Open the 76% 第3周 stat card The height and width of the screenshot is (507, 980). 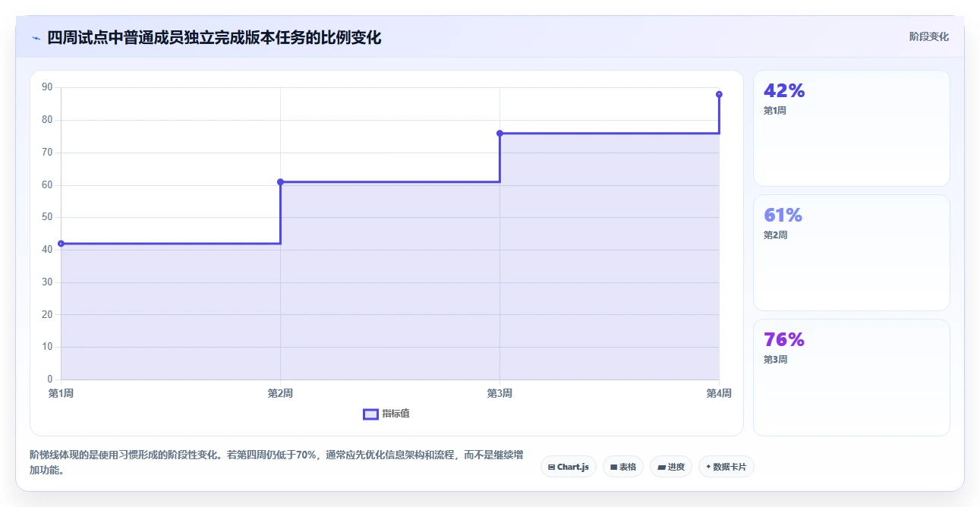click(851, 377)
